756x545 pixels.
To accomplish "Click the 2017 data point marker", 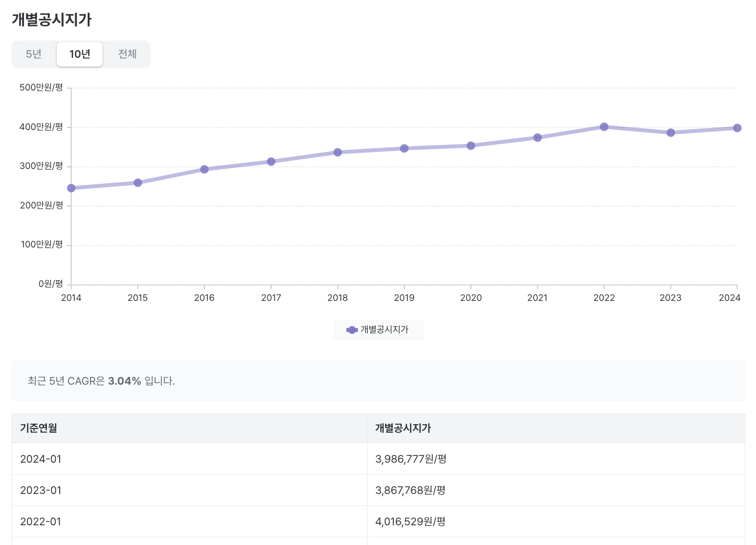I will pos(271,162).
